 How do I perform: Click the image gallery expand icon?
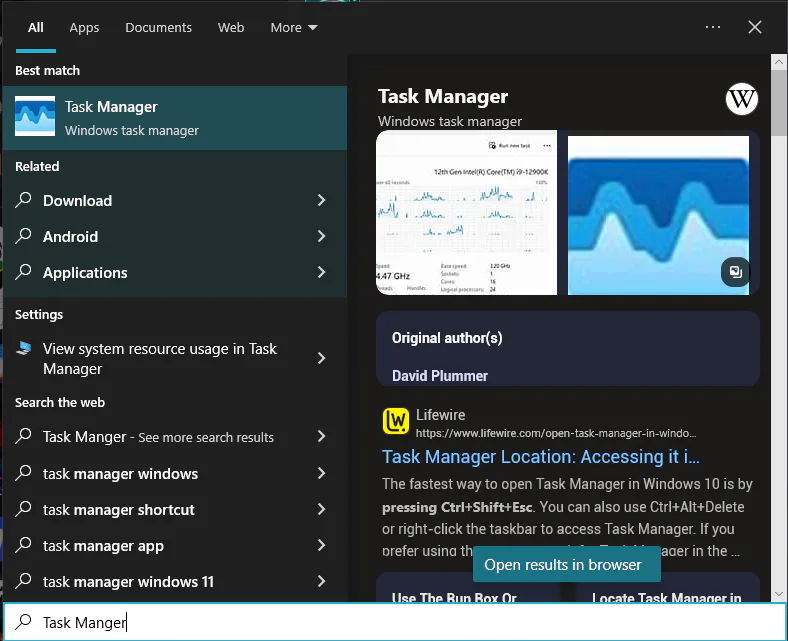point(735,272)
